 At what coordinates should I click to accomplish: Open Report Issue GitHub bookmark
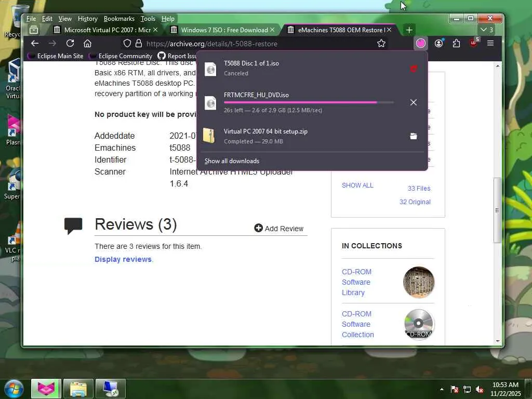click(177, 56)
